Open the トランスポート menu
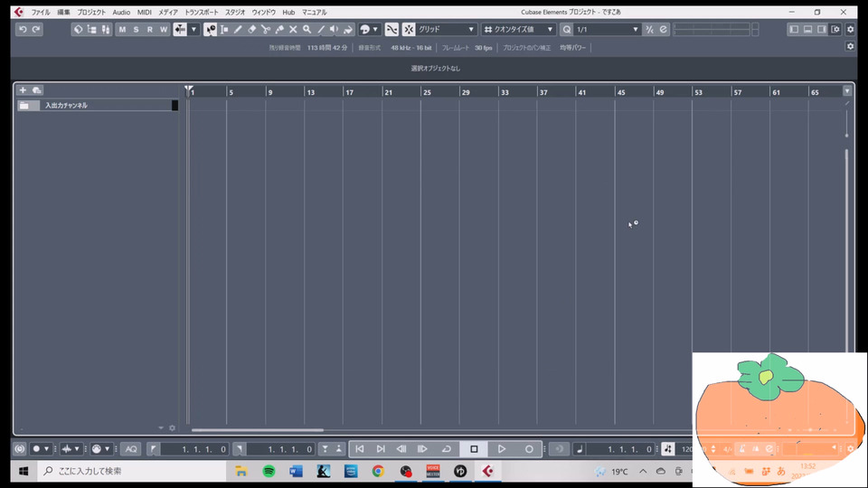Image resolution: width=868 pixels, height=488 pixels. (x=202, y=12)
